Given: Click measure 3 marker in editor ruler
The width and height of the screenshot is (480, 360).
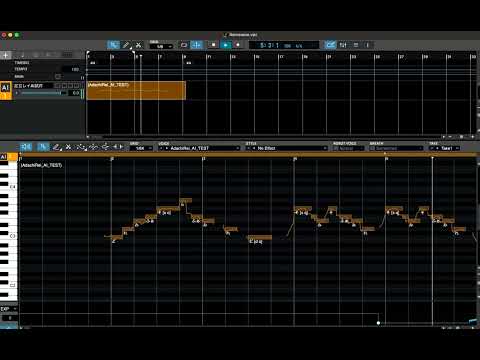Looking at the screenshot, I should point(204,159).
